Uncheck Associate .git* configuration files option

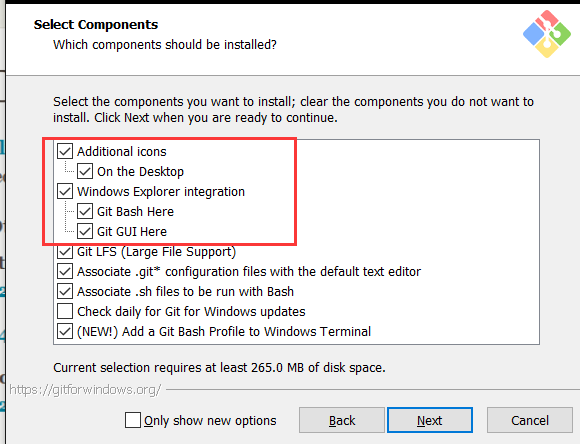point(65,271)
